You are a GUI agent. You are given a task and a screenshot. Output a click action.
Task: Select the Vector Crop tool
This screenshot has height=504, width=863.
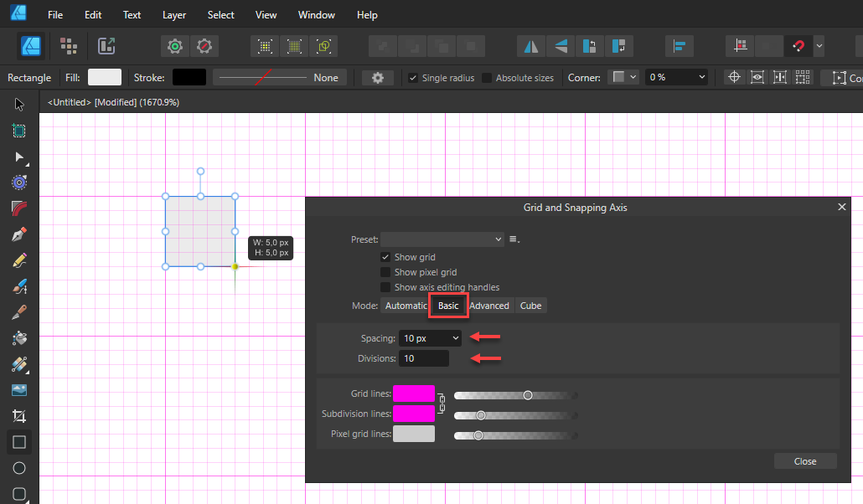tap(18, 415)
